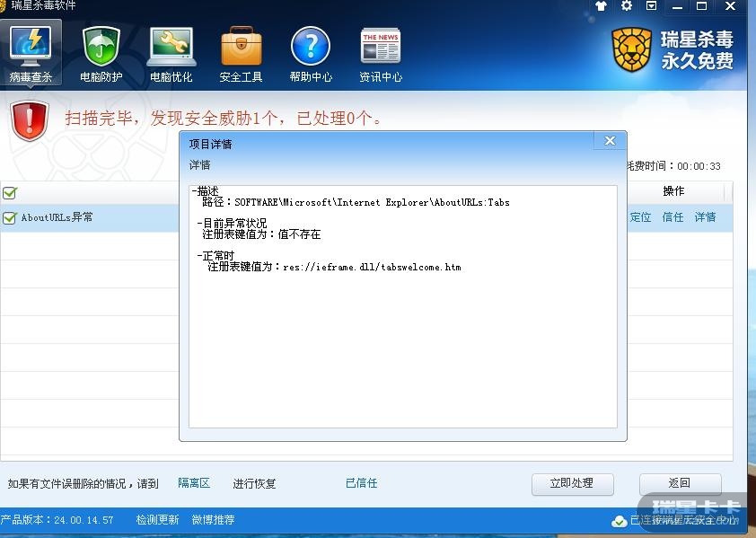756x538 pixels.
Task: Open the 隔离区 quarantine link
Action: click(194, 483)
